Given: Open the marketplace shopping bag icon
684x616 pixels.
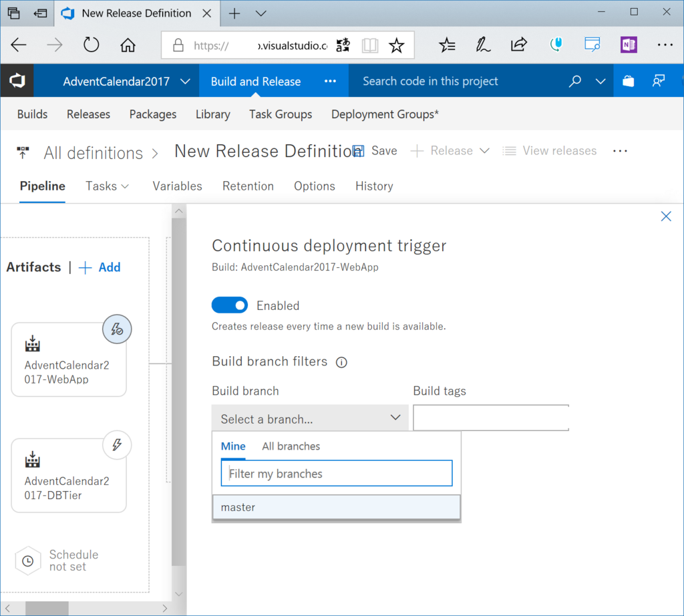Looking at the screenshot, I should tap(628, 81).
